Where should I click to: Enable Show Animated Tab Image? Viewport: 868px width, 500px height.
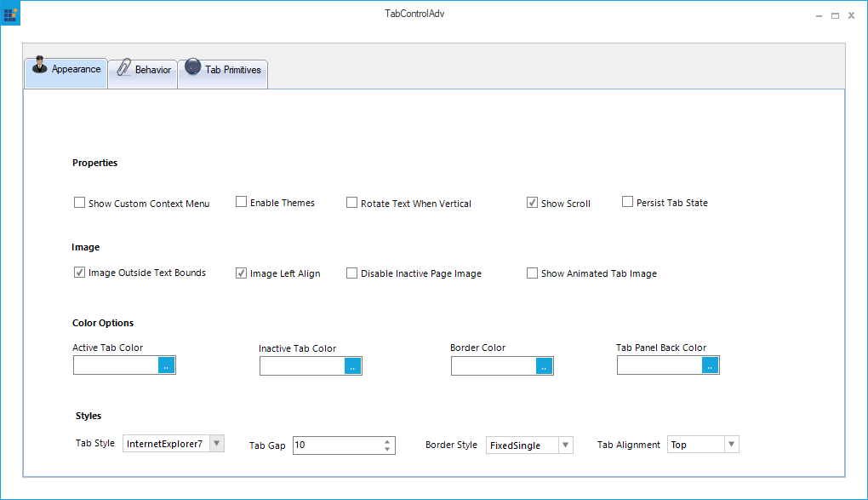coord(532,272)
